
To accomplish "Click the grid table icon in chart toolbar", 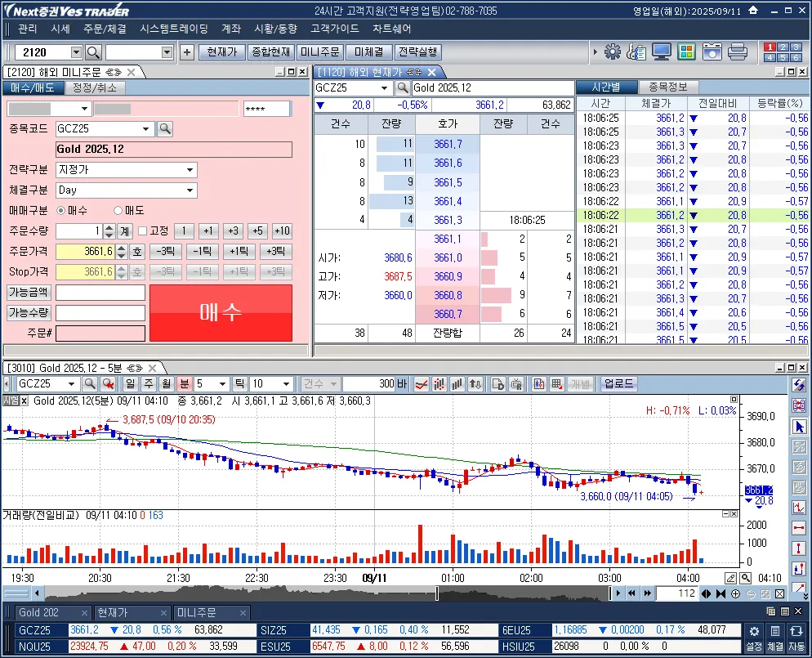I will coord(556,384).
